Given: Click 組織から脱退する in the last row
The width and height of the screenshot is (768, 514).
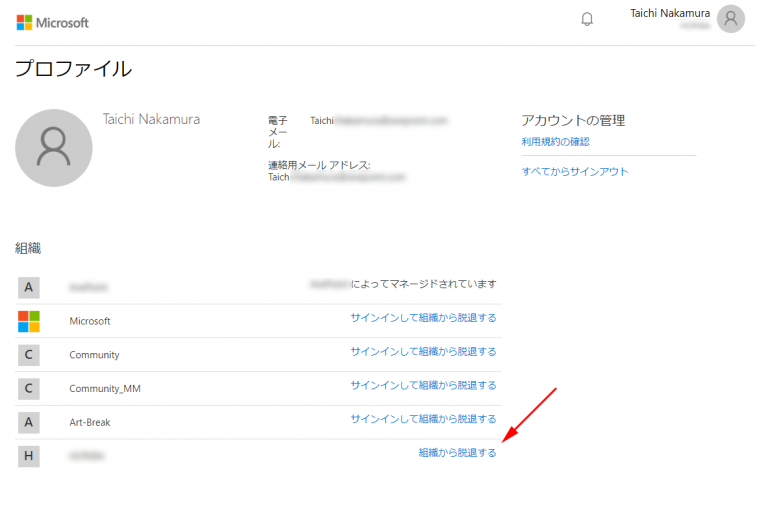Looking at the screenshot, I should tap(457, 453).
